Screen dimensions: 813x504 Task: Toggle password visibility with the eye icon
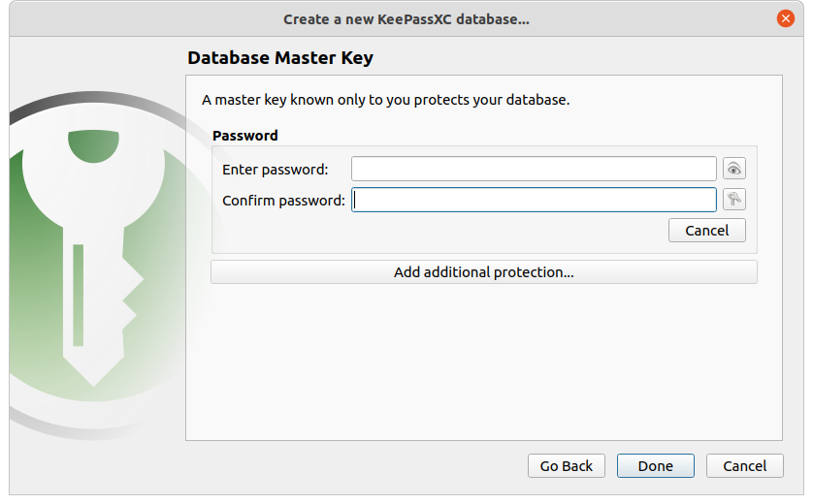tap(734, 169)
